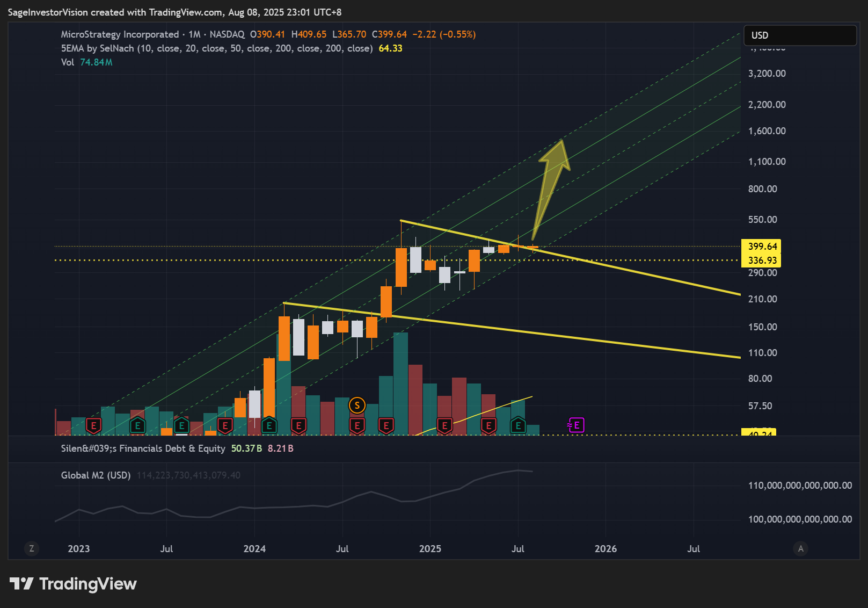Click the Z timezone button on the time axis
The height and width of the screenshot is (608, 868).
[32, 548]
